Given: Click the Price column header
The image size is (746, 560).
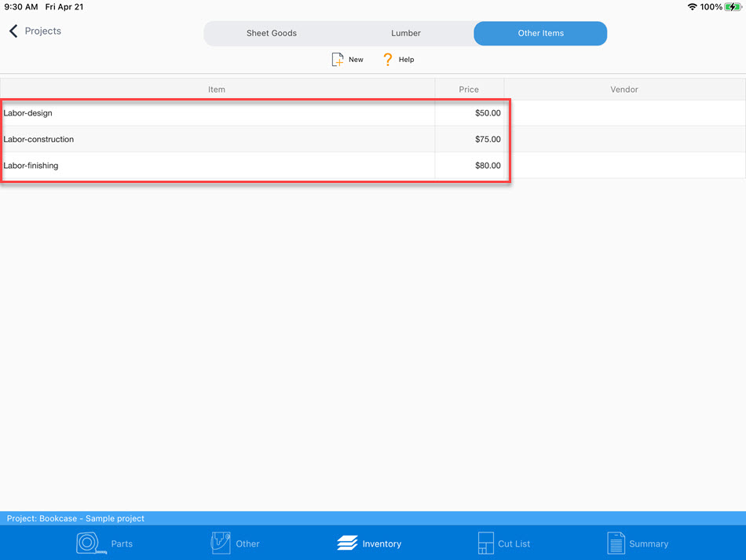Looking at the screenshot, I should tap(469, 90).
